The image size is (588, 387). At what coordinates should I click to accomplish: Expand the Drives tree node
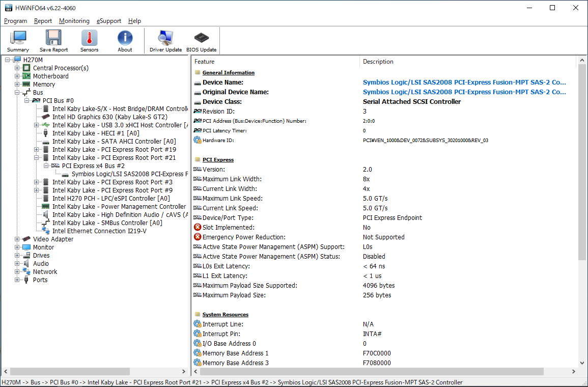17,256
